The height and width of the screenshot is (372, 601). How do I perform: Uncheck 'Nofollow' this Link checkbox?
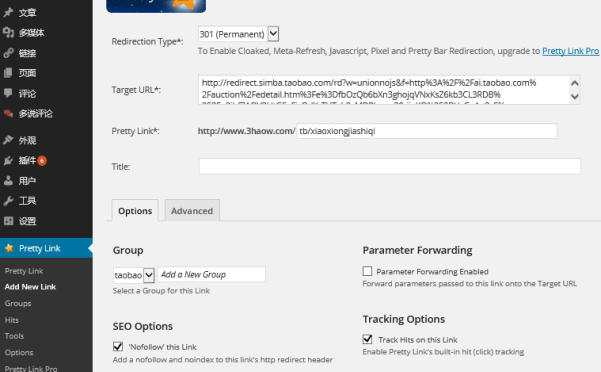pyautogui.click(x=118, y=346)
